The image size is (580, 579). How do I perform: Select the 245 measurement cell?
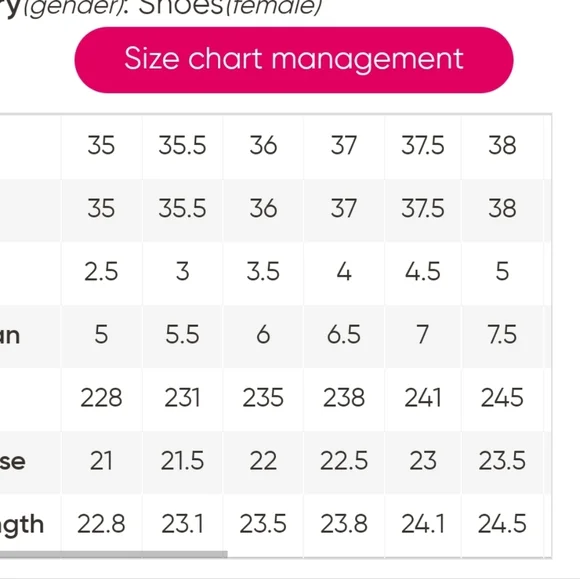point(502,398)
